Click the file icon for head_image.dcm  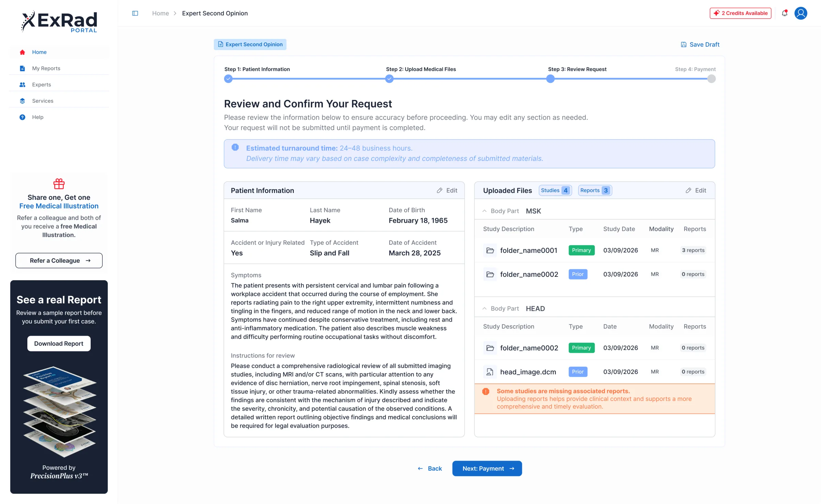coord(490,372)
